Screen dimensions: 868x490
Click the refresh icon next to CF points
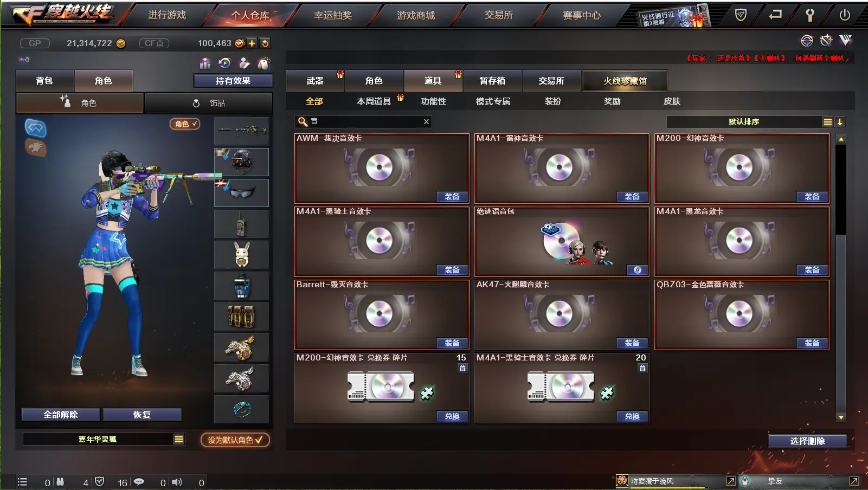coord(265,43)
